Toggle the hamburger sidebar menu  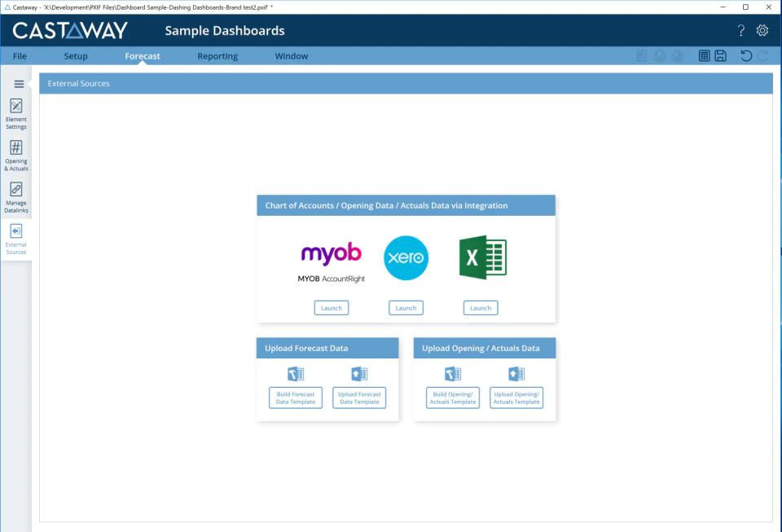point(19,84)
